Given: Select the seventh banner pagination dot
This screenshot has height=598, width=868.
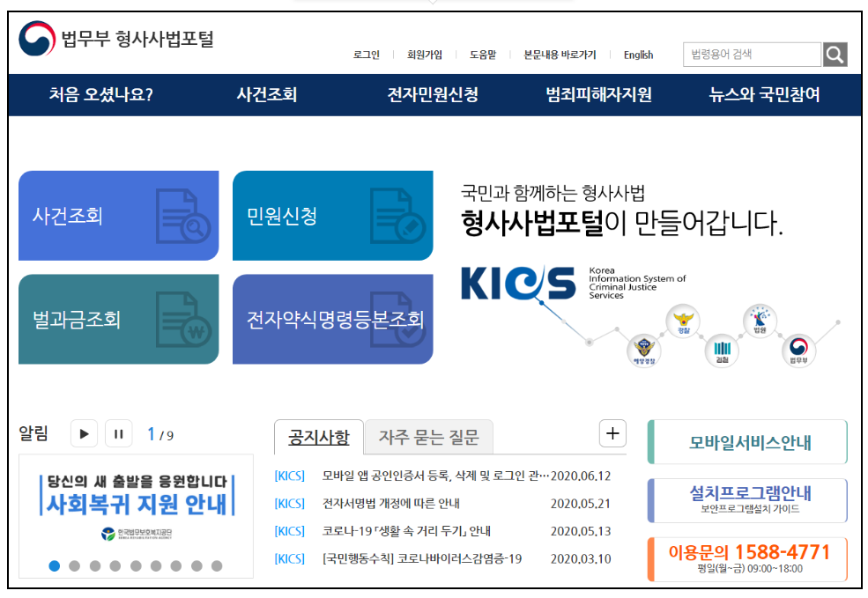Looking at the screenshot, I should (176, 566).
